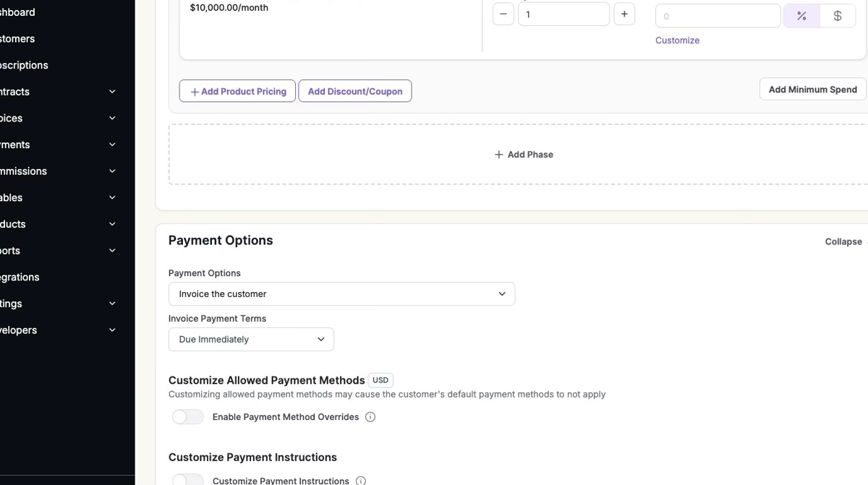Open the Payment Options dropdown
Image resolution: width=868 pixels, height=485 pixels.
point(341,294)
